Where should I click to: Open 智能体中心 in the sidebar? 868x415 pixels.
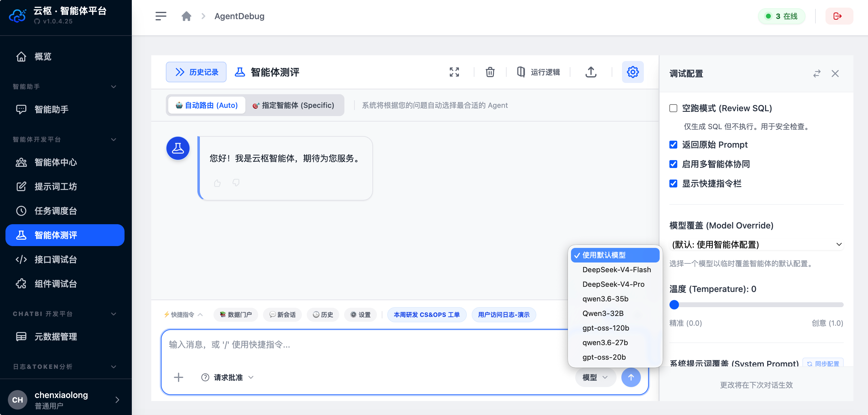pyautogui.click(x=65, y=162)
